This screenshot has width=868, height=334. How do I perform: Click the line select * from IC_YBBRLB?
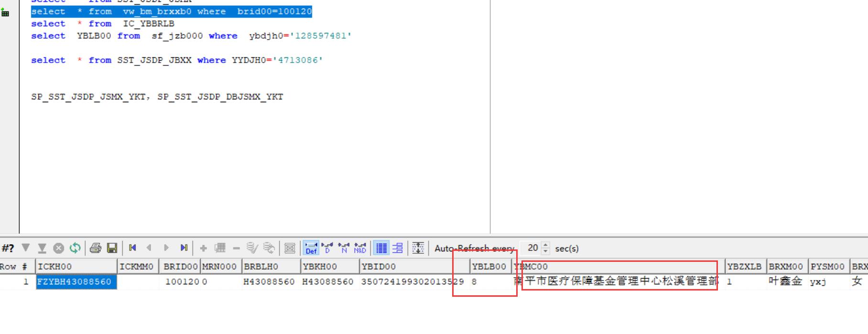[x=103, y=24]
